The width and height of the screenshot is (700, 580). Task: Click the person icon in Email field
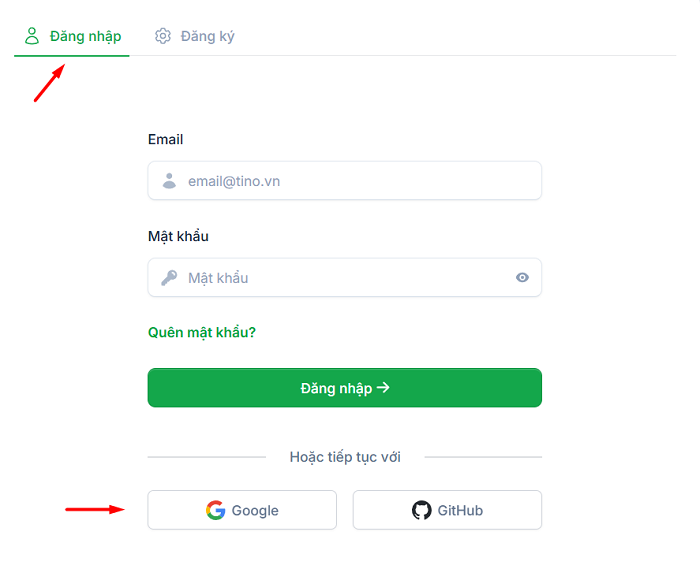pyautogui.click(x=169, y=181)
